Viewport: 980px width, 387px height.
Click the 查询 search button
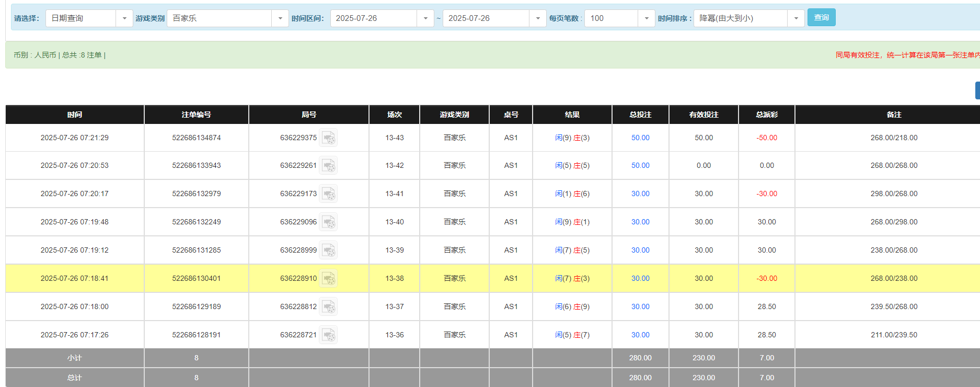click(x=821, y=18)
